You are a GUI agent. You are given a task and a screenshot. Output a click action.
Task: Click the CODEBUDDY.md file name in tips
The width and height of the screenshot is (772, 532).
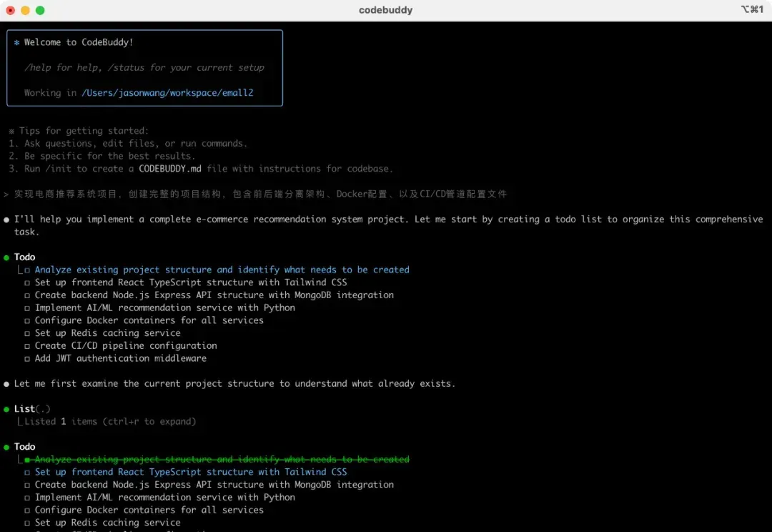(170, 169)
